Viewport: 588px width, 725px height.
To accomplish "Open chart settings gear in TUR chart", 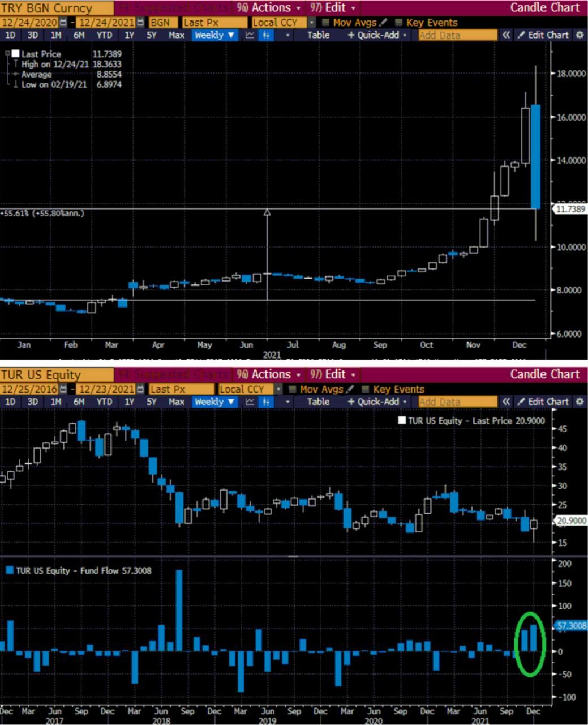I will point(579,402).
